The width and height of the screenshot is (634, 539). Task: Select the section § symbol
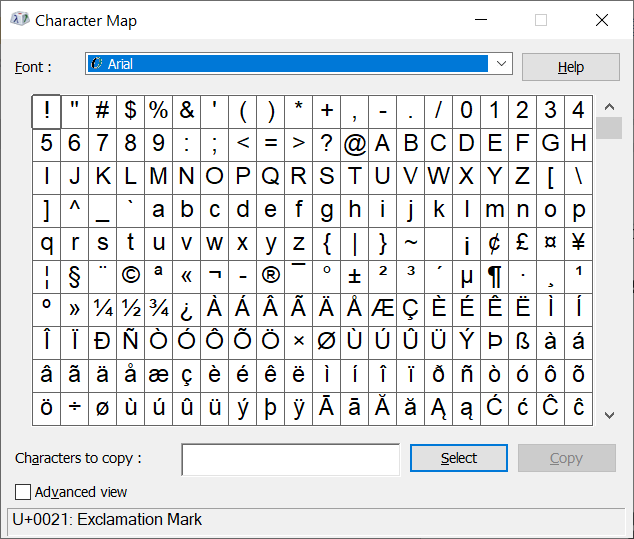click(x=74, y=277)
